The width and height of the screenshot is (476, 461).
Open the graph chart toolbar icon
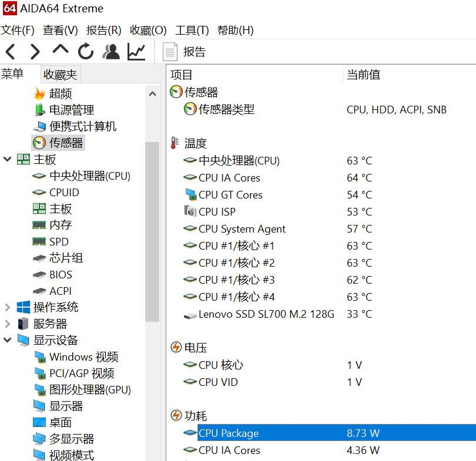tap(136, 51)
